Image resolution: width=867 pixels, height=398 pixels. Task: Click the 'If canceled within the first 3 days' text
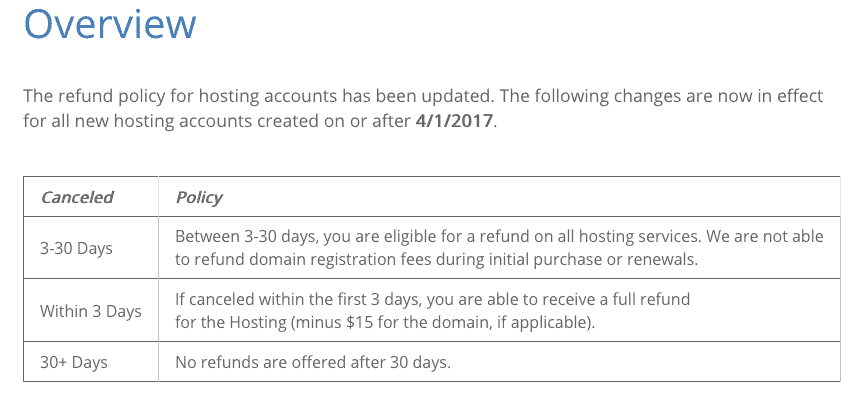(x=299, y=300)
